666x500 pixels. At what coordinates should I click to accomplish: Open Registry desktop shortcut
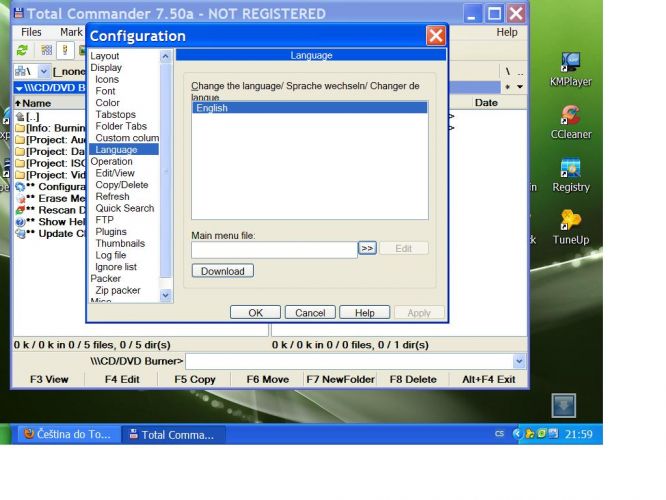570,175
